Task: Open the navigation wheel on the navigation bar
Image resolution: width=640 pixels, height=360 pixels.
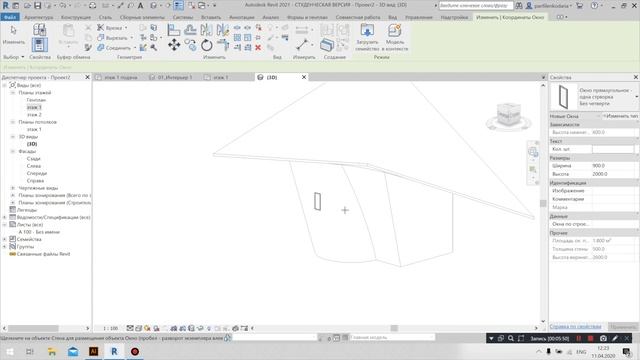Action: click(533, 152)
